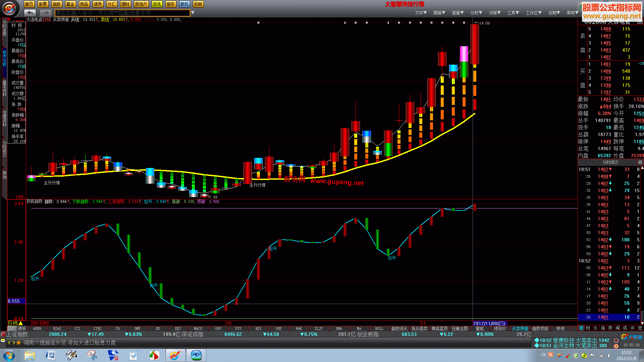The width and height of the screenshot is (644, 362).
Task: Expand the 文件 menu
Action: (421, 13)
